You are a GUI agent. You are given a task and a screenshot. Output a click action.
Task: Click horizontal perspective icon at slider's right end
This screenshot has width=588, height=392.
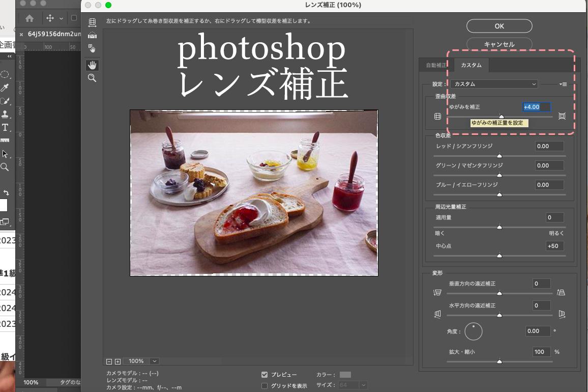coord(562,314)
